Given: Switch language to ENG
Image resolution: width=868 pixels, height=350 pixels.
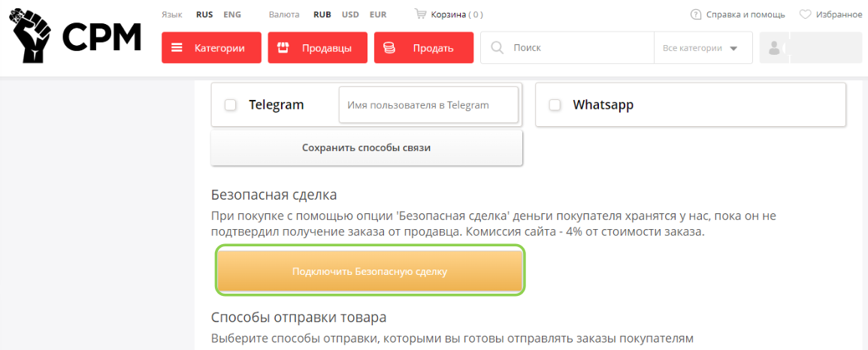Looking at the screenshot, I should click(232, 15).
